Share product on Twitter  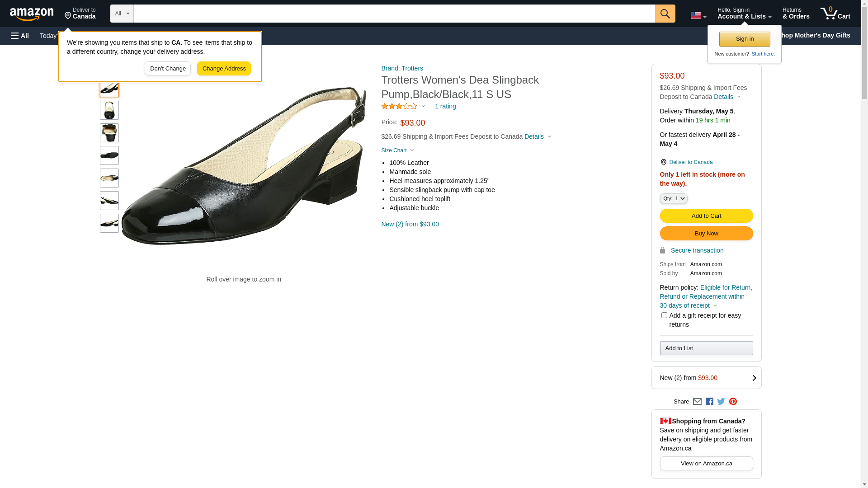tap(721, 402)
